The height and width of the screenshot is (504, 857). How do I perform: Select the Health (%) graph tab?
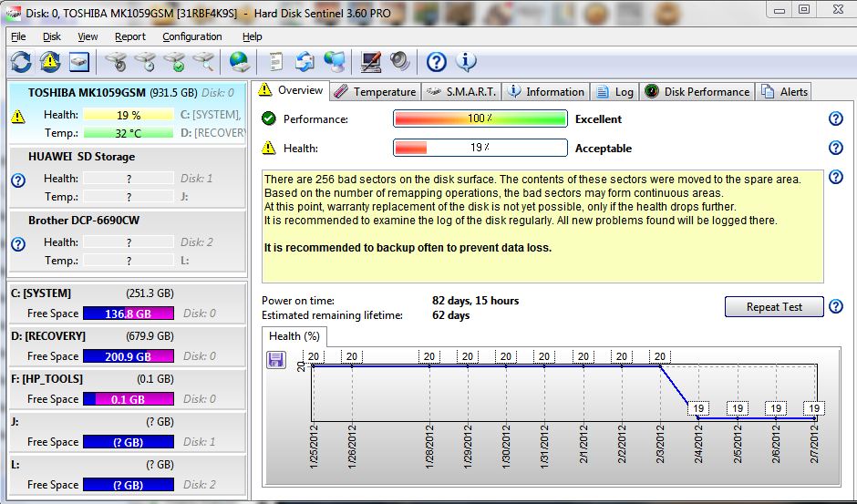[x=294, y=336]
